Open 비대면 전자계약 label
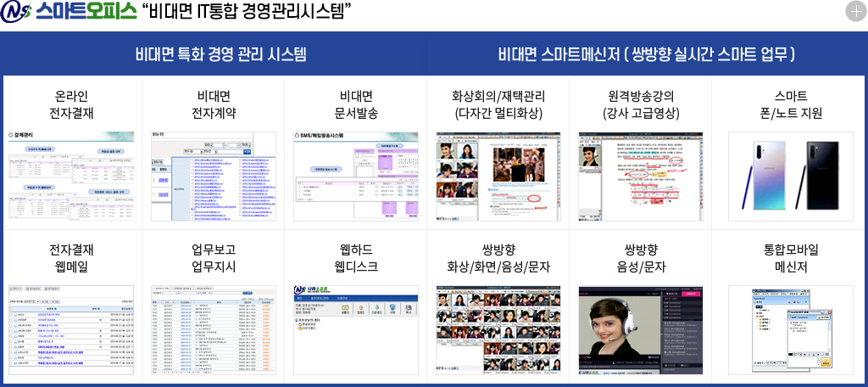This screenshot has height=387, width=868. 214,104
